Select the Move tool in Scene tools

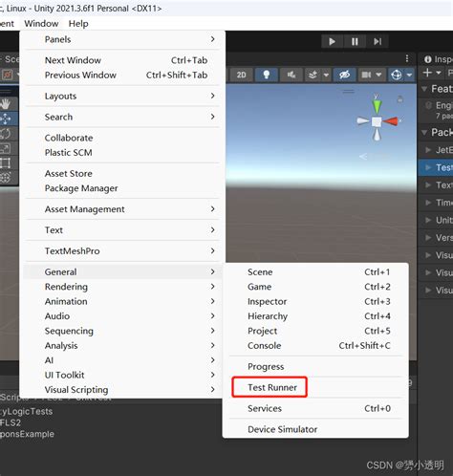(x=5, y=119)
